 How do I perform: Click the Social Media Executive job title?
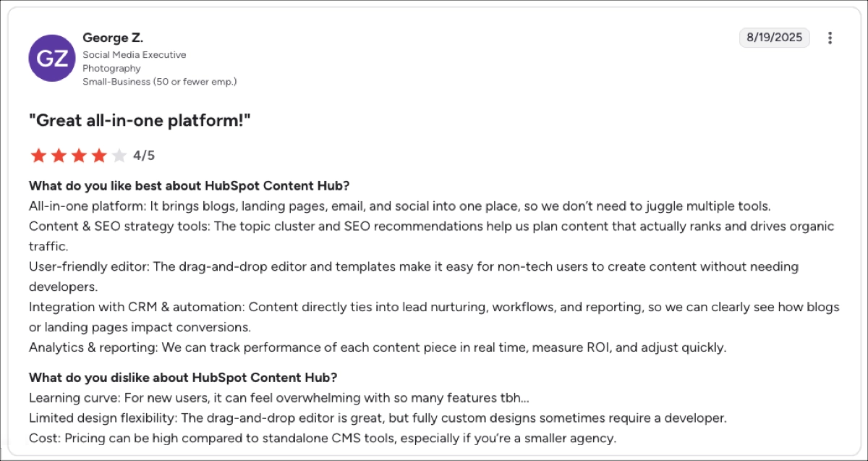pyautogui.click(x=134, y=55)
